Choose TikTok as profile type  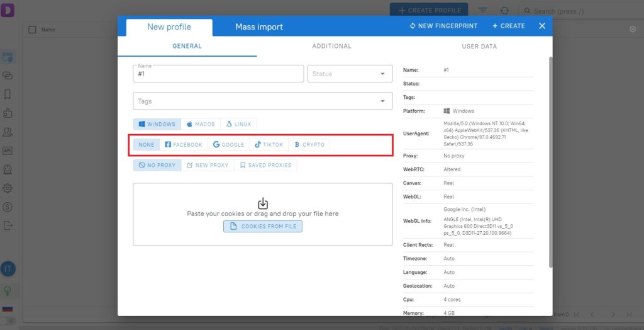tap(269, 145)
